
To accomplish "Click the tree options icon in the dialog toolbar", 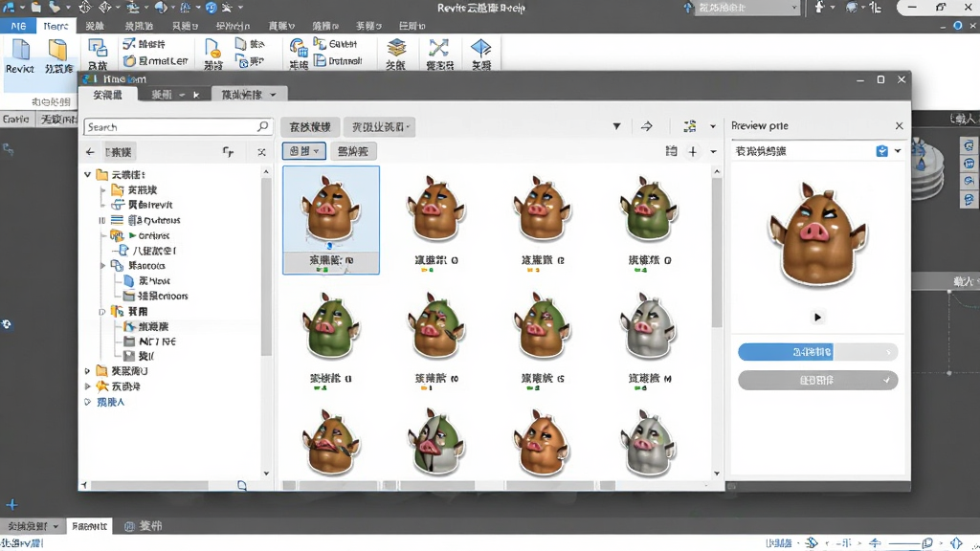I will pyautogui.click(x=689, y=126).
